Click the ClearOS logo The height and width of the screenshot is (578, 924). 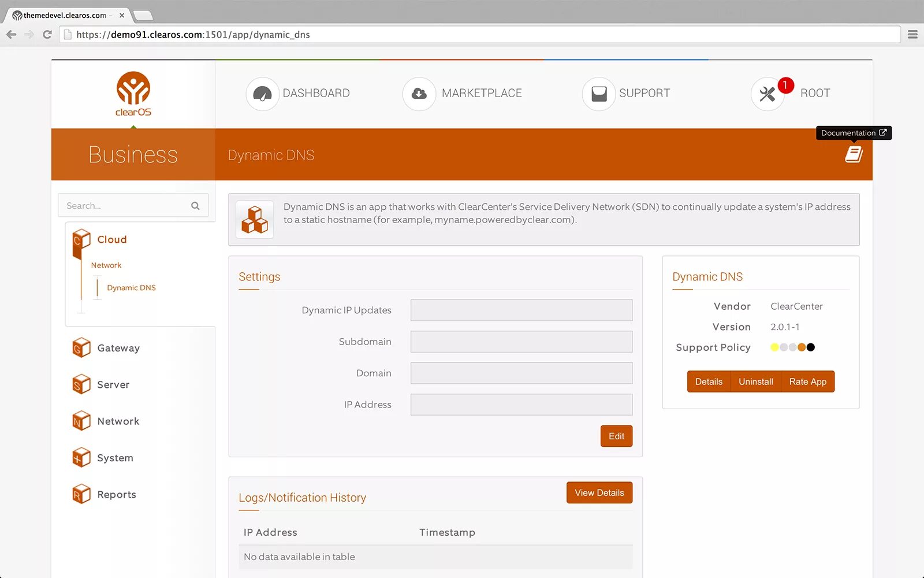coord(133,94)
